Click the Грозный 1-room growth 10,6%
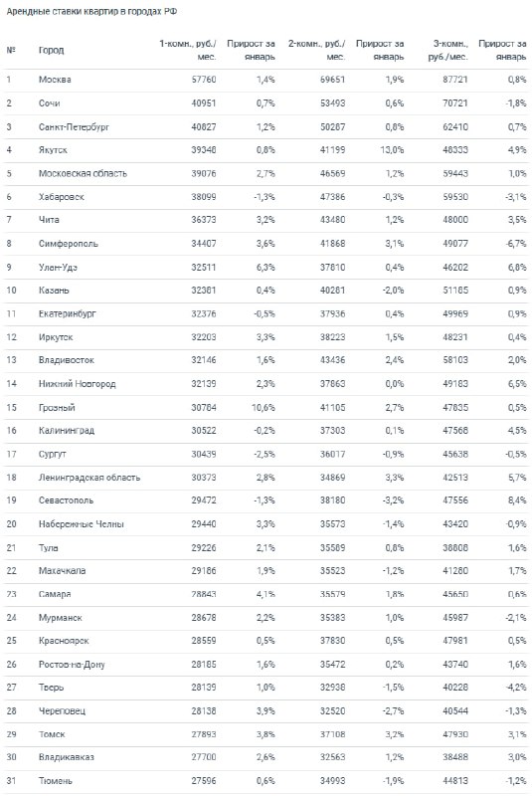 (x=263, y=408)
